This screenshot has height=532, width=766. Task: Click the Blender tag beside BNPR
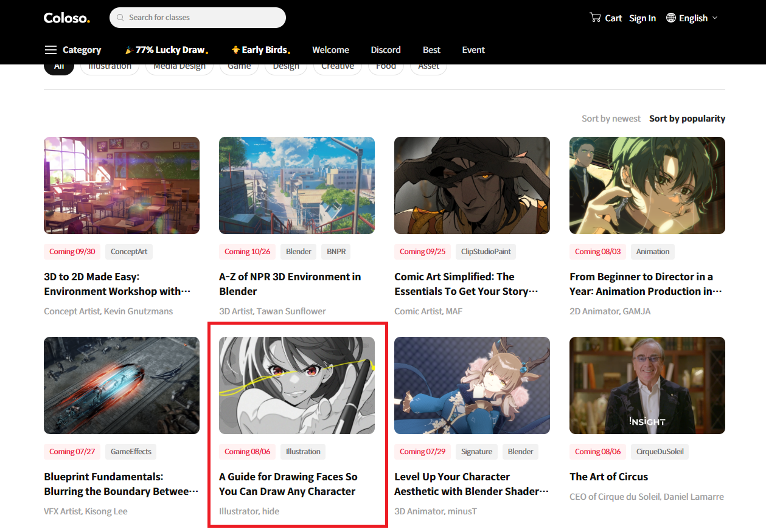(x=299, y=252)
